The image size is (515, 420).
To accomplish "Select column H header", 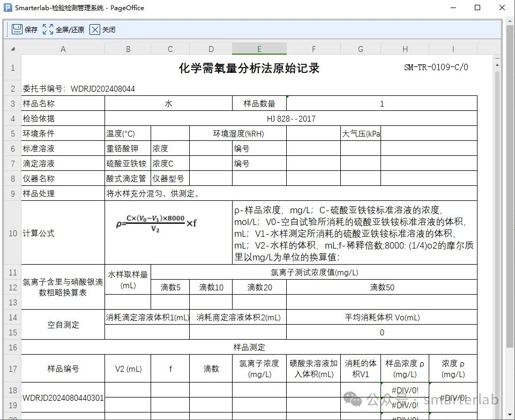I will pos(405,49).
